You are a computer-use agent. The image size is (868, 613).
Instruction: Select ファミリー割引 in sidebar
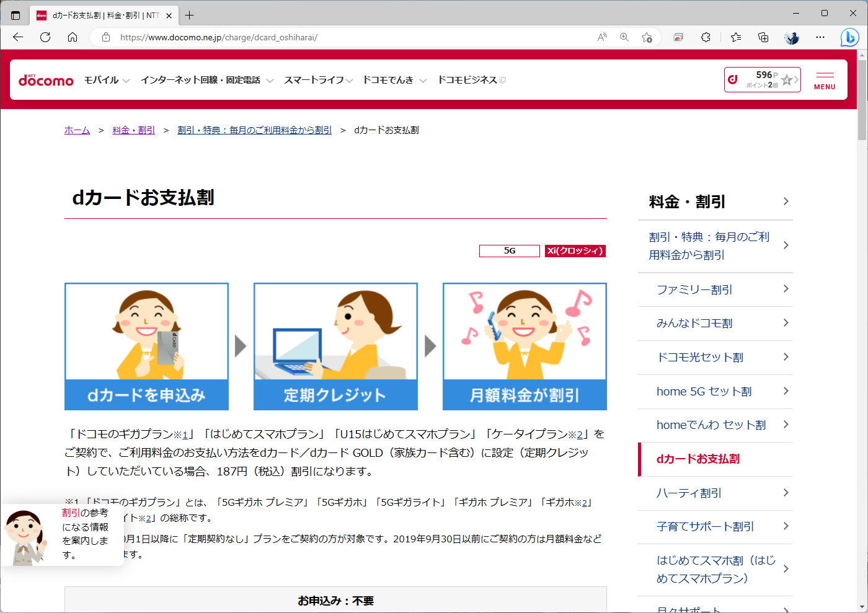[715, 289]
